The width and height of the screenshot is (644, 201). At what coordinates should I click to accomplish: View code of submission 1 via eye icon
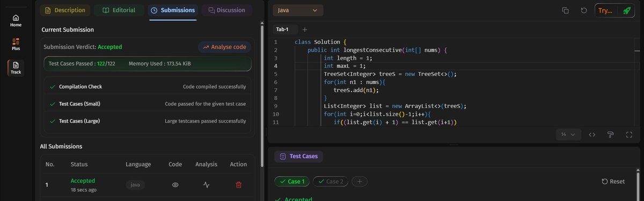coord(175,185)
